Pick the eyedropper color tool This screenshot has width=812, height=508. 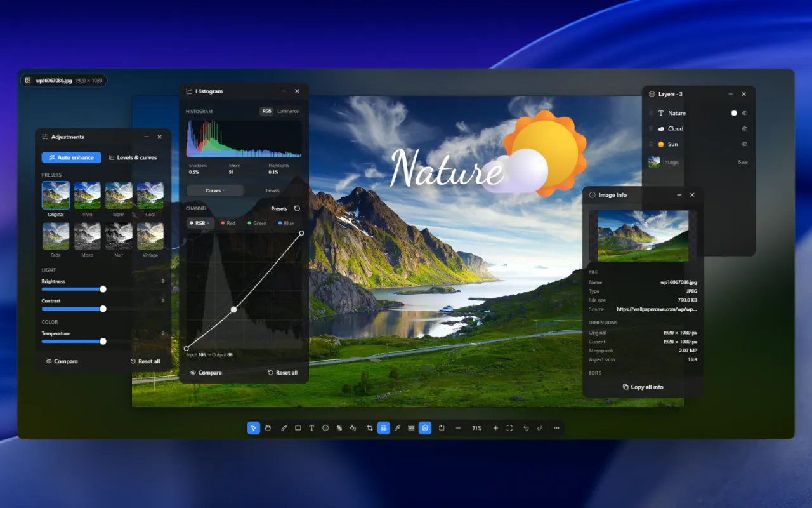click(x=397, y=428)
